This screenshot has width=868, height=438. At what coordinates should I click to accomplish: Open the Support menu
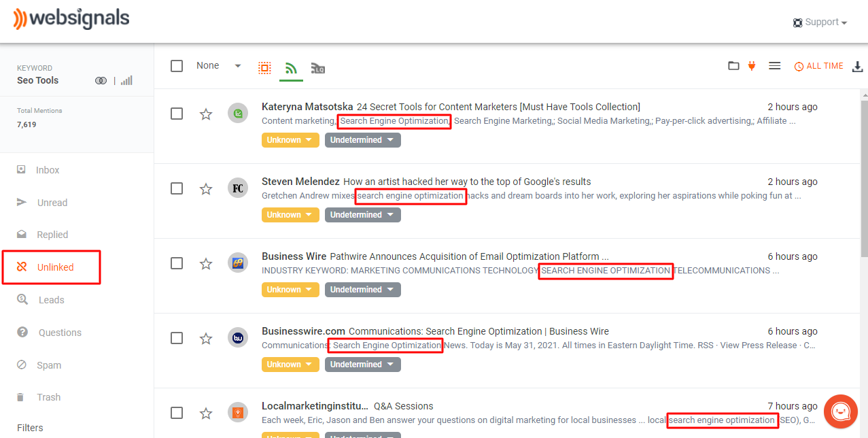tap(820, 22)
